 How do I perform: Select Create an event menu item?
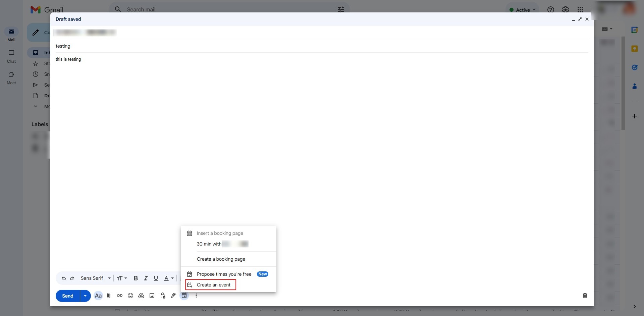pos(213,285)
